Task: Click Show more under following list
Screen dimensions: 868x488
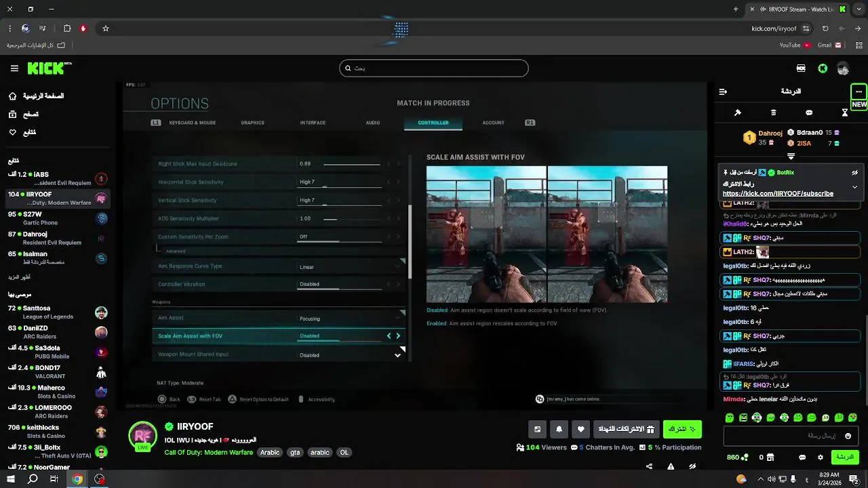Action: tap(19, 277)
